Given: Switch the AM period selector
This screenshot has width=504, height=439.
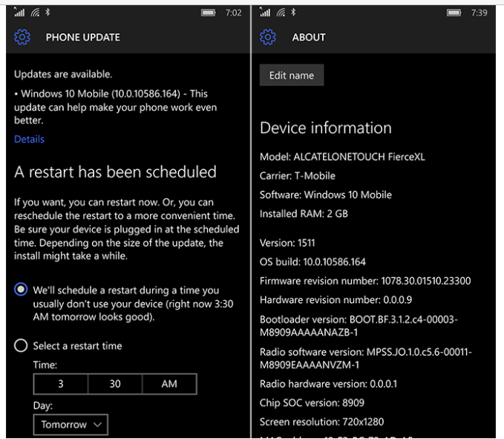Looking at the screenshot, I should tap(169, 384).
